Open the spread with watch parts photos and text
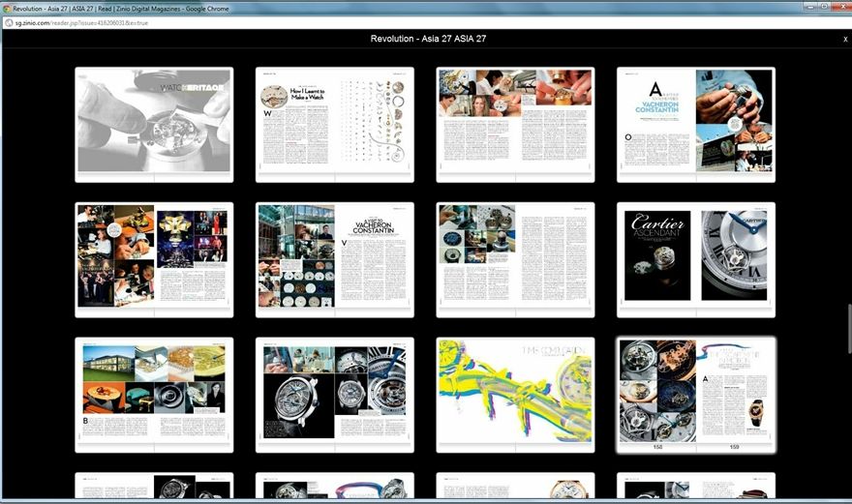This screenshot has width=852, height=504. (x=515, y=259)
